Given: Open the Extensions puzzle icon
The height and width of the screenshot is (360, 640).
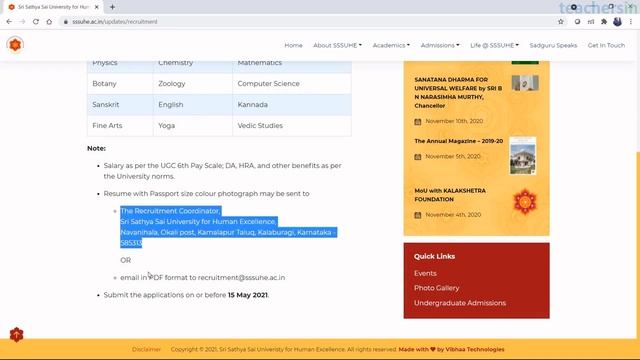Looking at the screenshot, I should click(x=604, y=22).
